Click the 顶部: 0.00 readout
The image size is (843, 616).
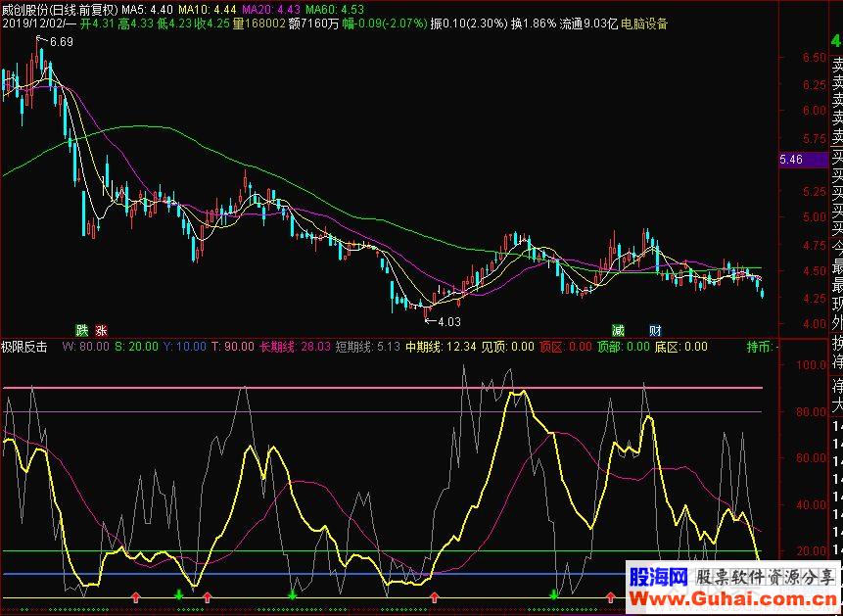[624, 347]
